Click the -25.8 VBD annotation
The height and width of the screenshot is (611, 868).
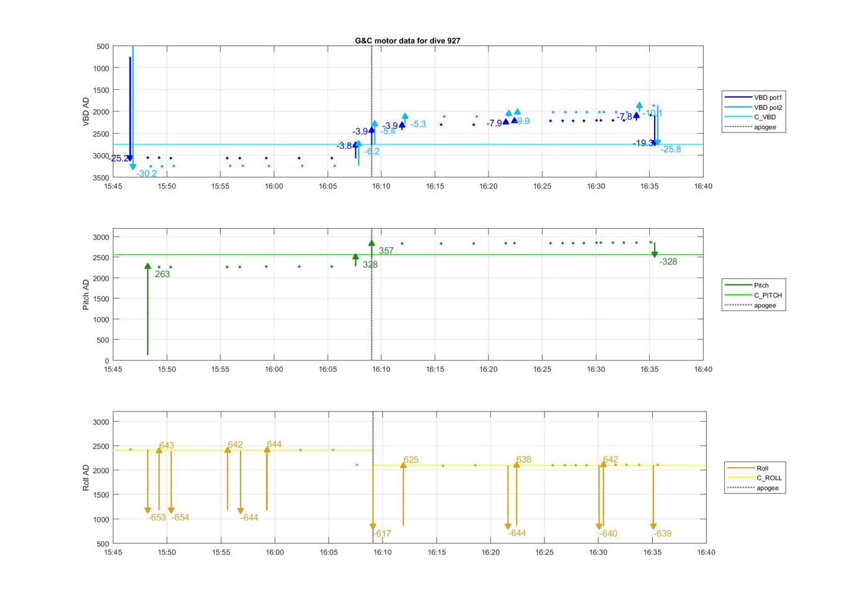[x=671, y=149]
